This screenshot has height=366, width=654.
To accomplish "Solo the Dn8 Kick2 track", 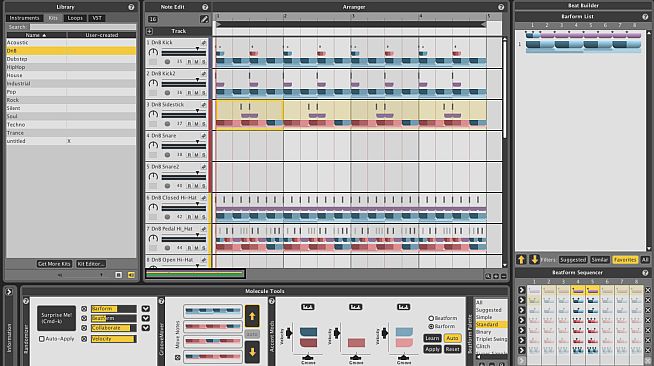I will [204, 93].
